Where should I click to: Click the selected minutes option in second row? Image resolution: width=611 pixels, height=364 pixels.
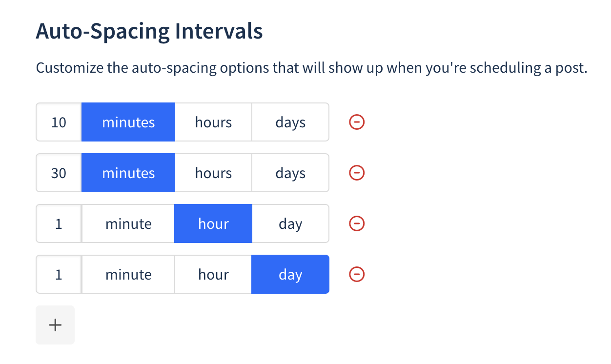pyautogui.click(x=128, y=173)
